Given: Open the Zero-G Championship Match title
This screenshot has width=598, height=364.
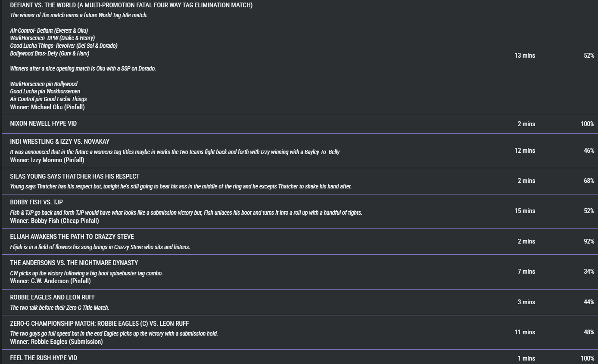Looking at the screenshot, I should [99, 324].
